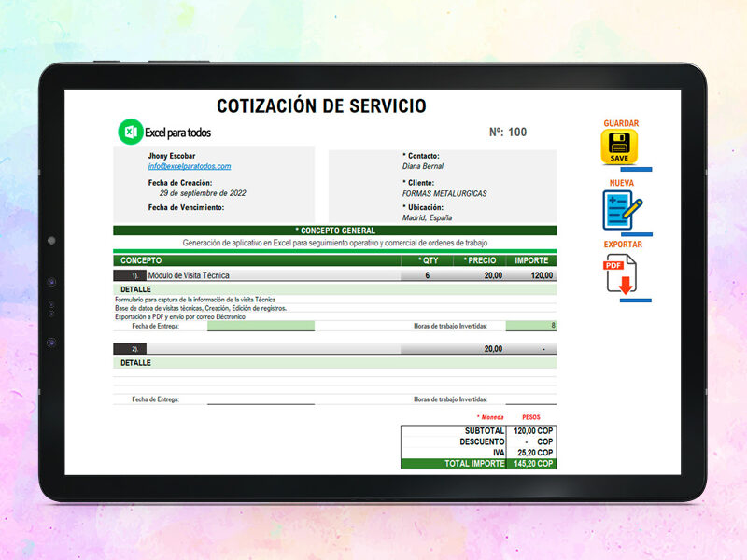Click the Jhony Escobar name
Screen dimensions: 747x560
pyautogui.click(x=172, y=156)
